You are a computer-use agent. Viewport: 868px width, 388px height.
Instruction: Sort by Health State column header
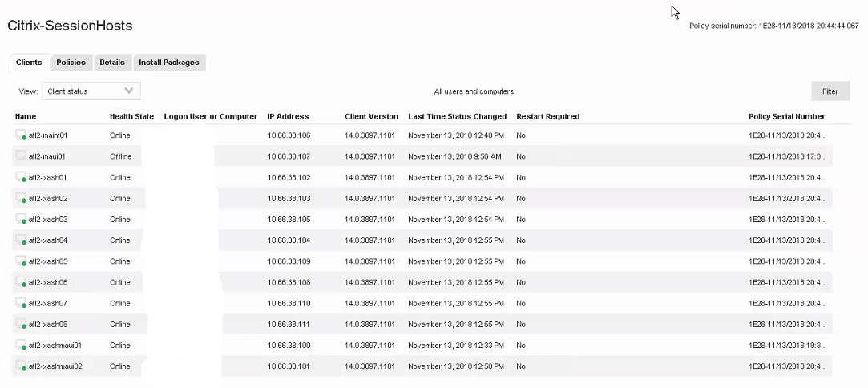pos(131,117)
